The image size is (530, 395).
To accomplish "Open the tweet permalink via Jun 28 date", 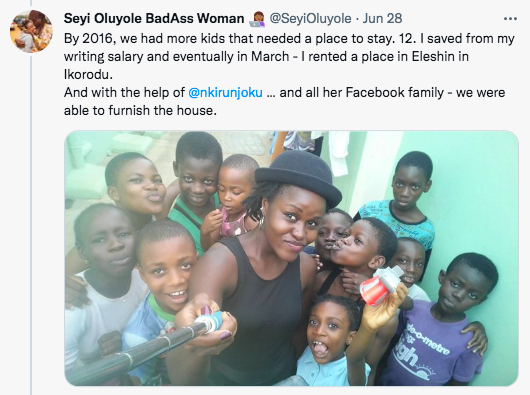I will click(382, 18).
